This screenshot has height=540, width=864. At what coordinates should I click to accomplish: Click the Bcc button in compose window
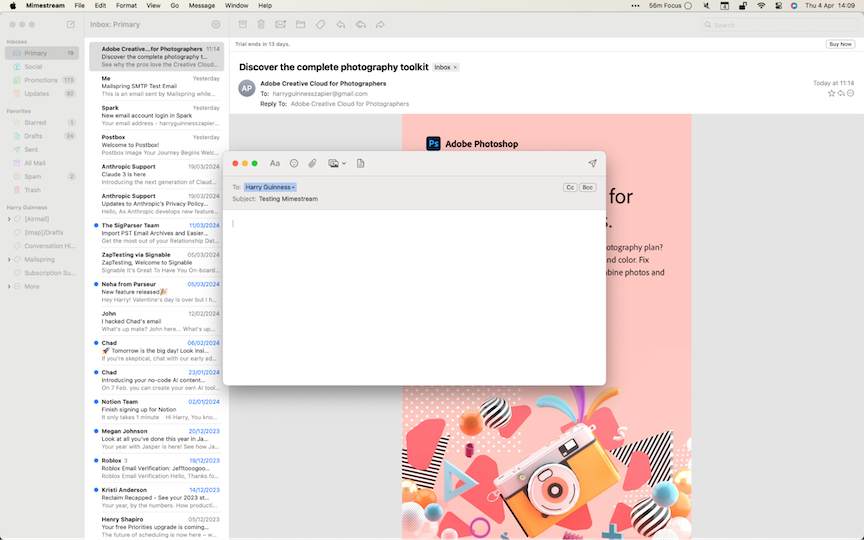click(x=587, y=187)
